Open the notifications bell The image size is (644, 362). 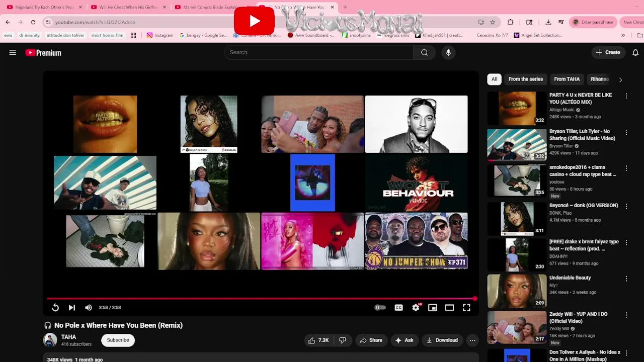point(635,52)
